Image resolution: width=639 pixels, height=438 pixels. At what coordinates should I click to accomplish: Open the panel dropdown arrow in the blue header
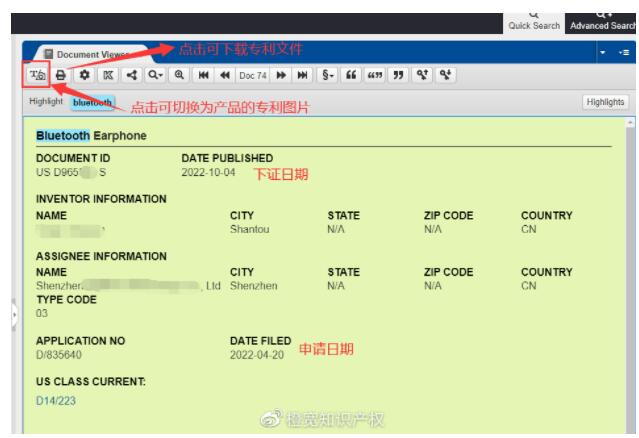tap(603, 53)
